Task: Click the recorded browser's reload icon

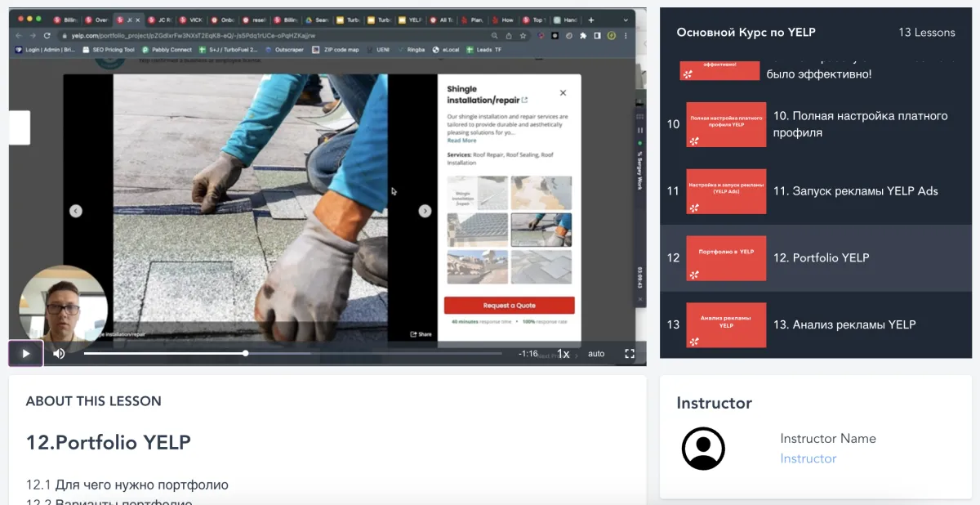Action: [47, 36]
